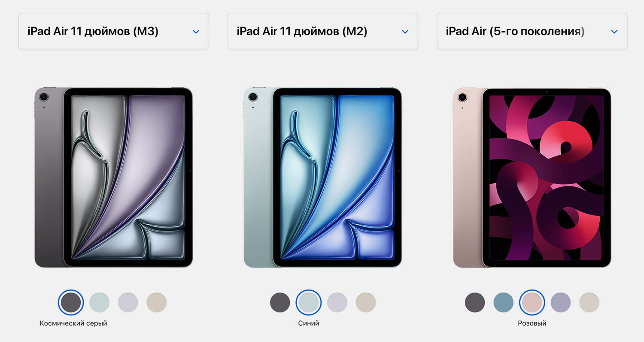Choose the blue swatch for 5th generation iPad

pyautogui.click(x=504, y=302)
